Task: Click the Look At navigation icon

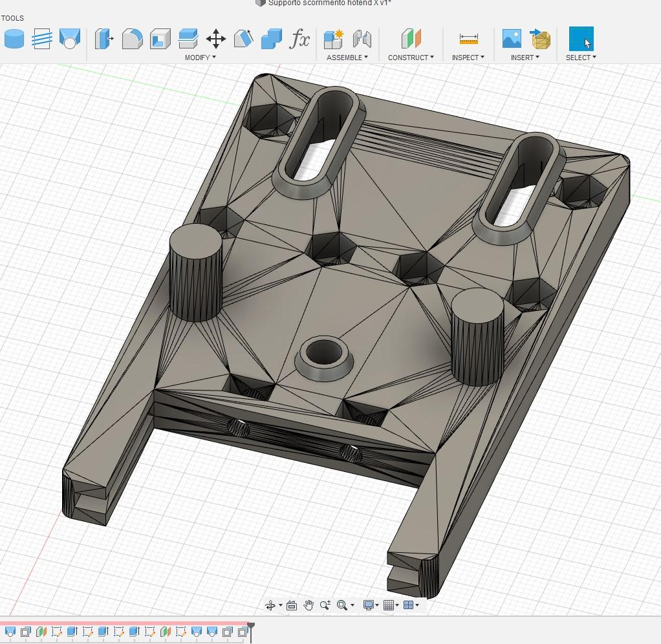Action: pos(291,606)
